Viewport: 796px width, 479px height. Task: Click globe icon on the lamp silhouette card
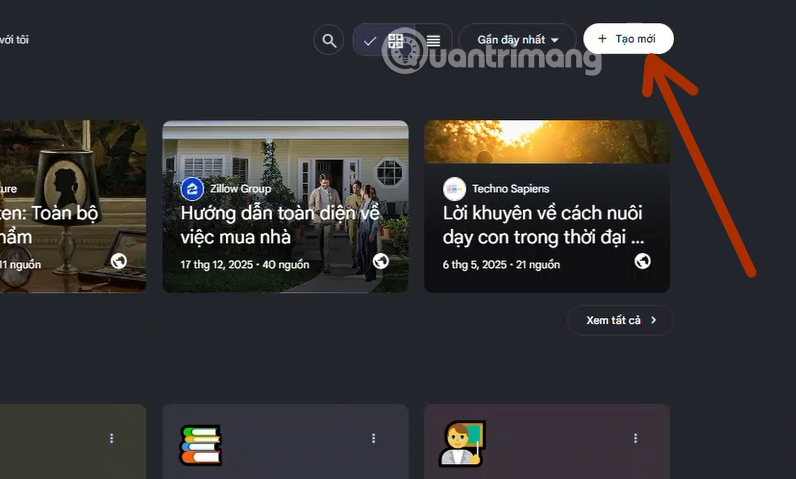pyautogui.click(x=119, y=261)
